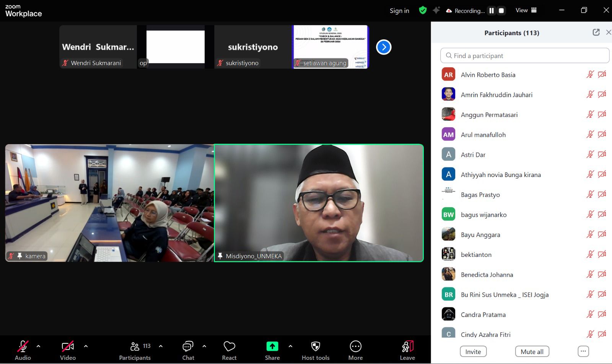
Task: Expand share options arrow next to Share
Action: (x=290, y=346)
